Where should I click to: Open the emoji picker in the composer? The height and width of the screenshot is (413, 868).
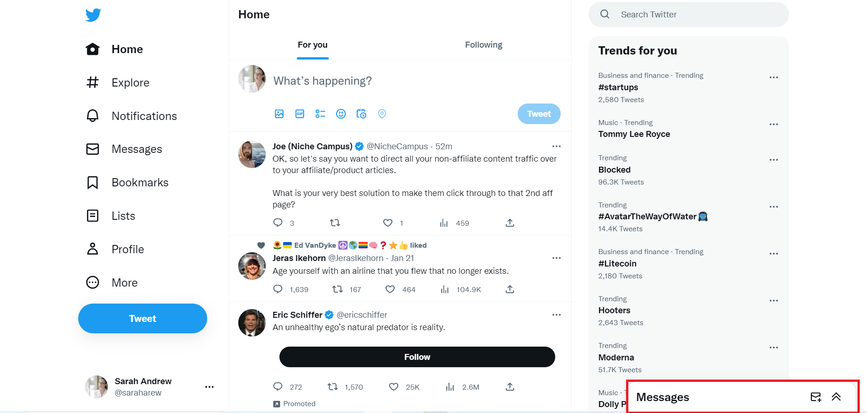(341, 114)
